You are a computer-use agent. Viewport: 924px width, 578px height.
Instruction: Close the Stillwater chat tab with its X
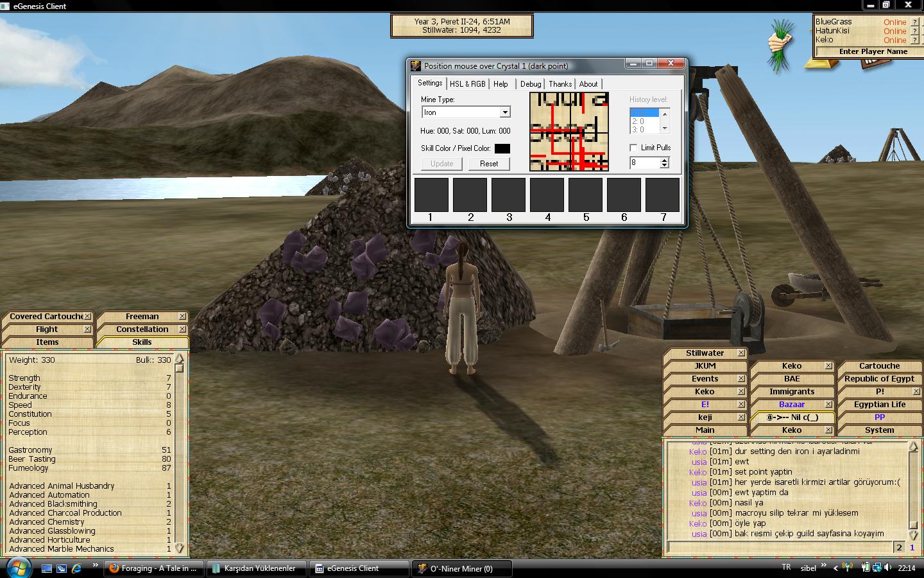click(x=741, y=353)
